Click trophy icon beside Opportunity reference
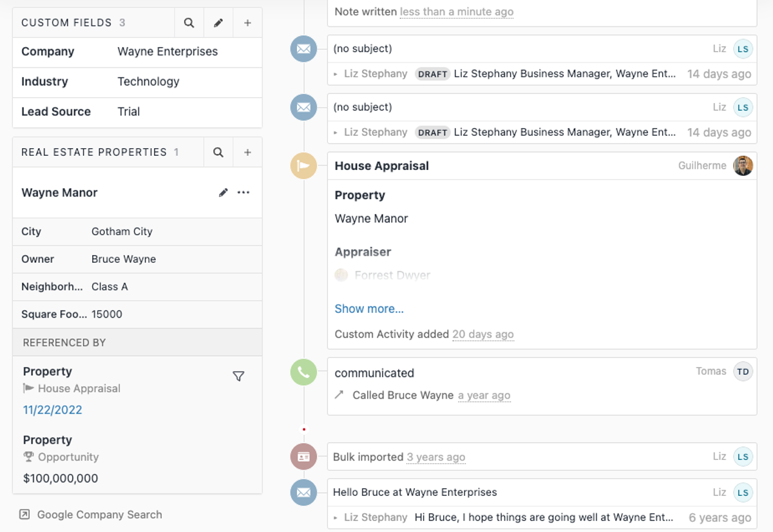 click(x=28, y=457)
